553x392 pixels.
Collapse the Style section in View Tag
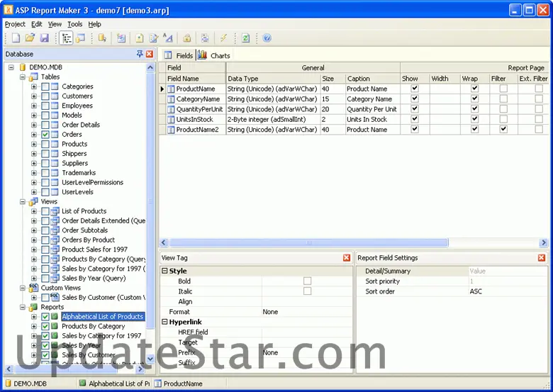coord(164,271)
